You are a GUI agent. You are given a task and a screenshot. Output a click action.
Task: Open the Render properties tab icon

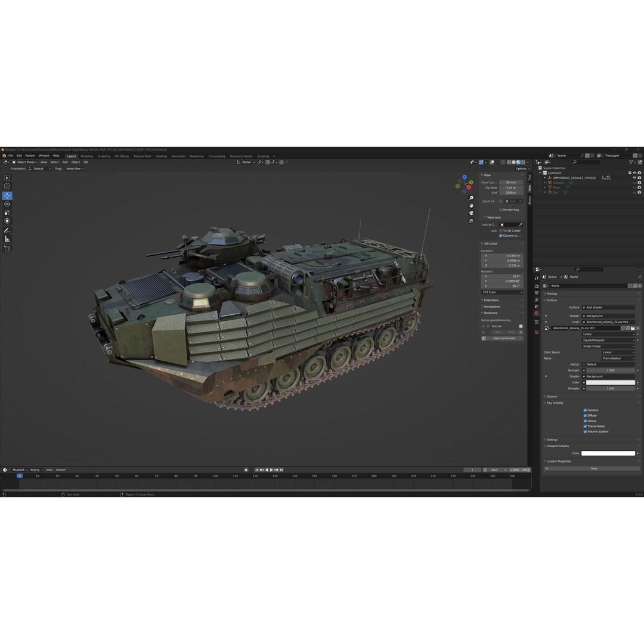pyautogui.click(x=537, y=286)
